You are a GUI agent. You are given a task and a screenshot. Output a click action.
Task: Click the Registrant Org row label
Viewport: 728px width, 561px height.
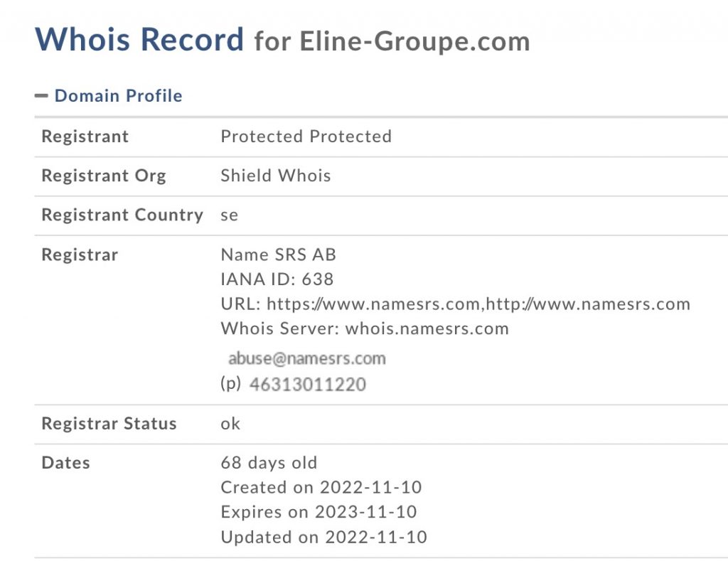(104, 176)
